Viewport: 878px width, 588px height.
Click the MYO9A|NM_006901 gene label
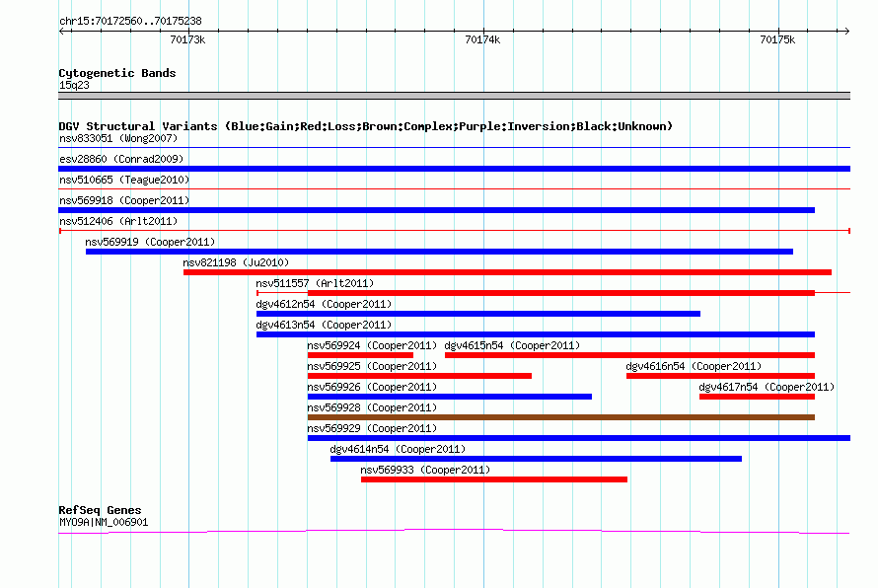[104, 523]
